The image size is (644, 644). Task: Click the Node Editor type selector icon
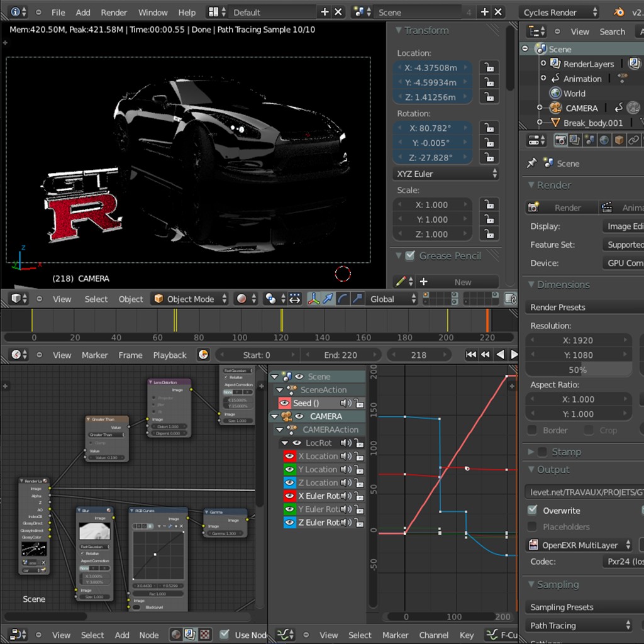tap(14, 635)
